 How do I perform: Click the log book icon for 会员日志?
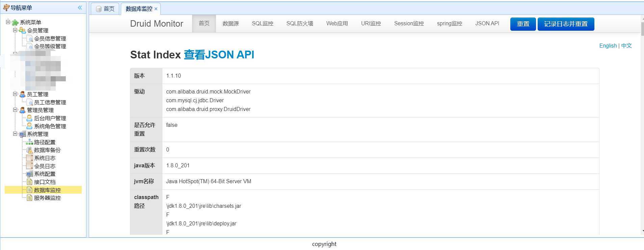pyautogui.click(x=30, y=166)
